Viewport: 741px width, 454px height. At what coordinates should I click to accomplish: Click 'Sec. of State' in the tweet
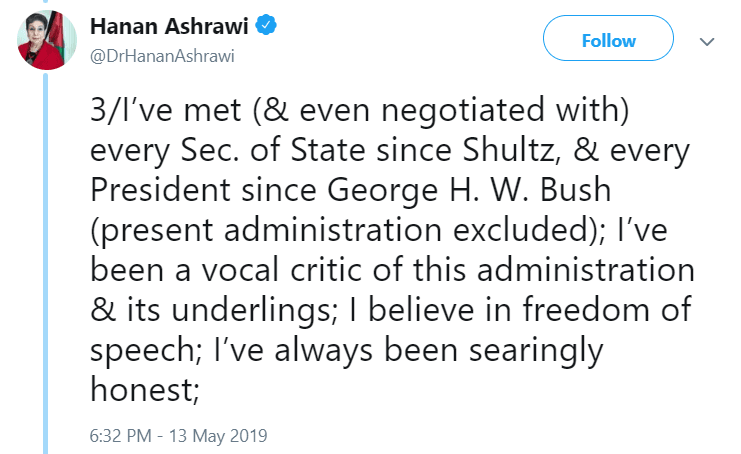click(x=274, y=150)
